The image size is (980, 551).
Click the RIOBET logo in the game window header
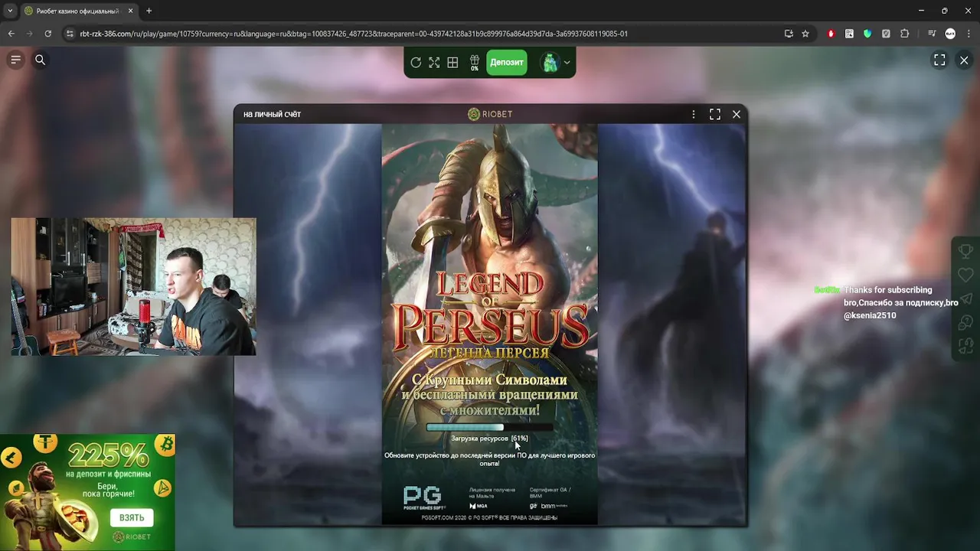coord(490,114)
